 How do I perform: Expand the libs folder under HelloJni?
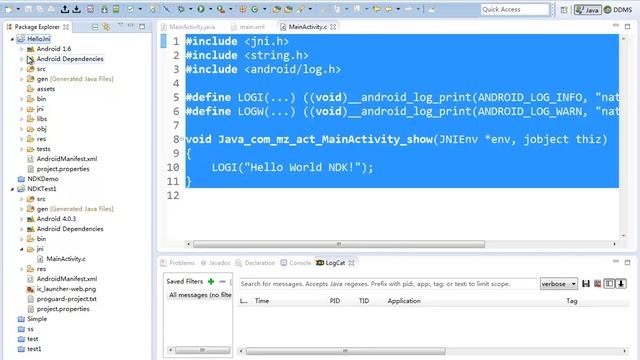pos(22,119)
